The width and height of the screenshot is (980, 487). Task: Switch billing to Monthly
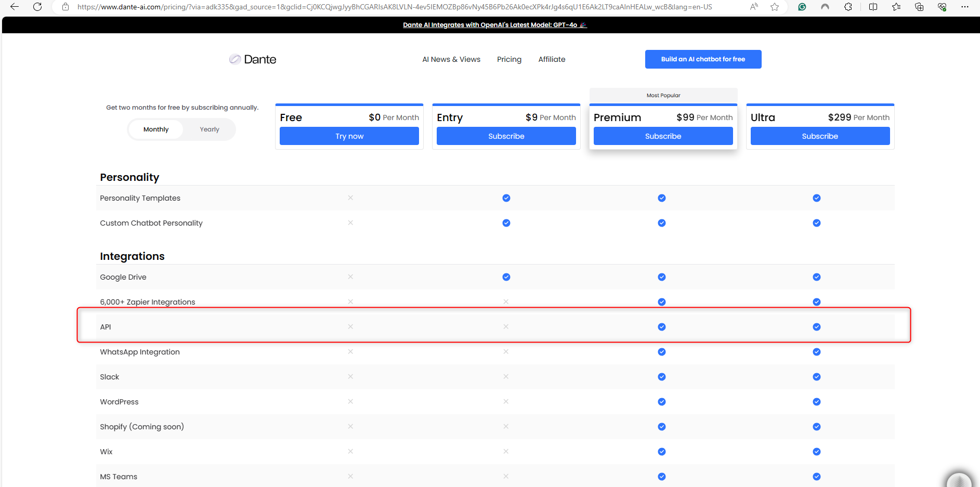[x=156, y=129]
